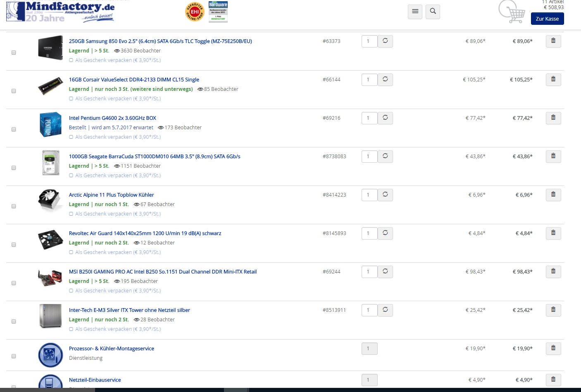The width and height of the screenshot is (581, 392).
Task: Click the € 508,93 cart total
Action: pyautogui.click(x=553, y=7)
